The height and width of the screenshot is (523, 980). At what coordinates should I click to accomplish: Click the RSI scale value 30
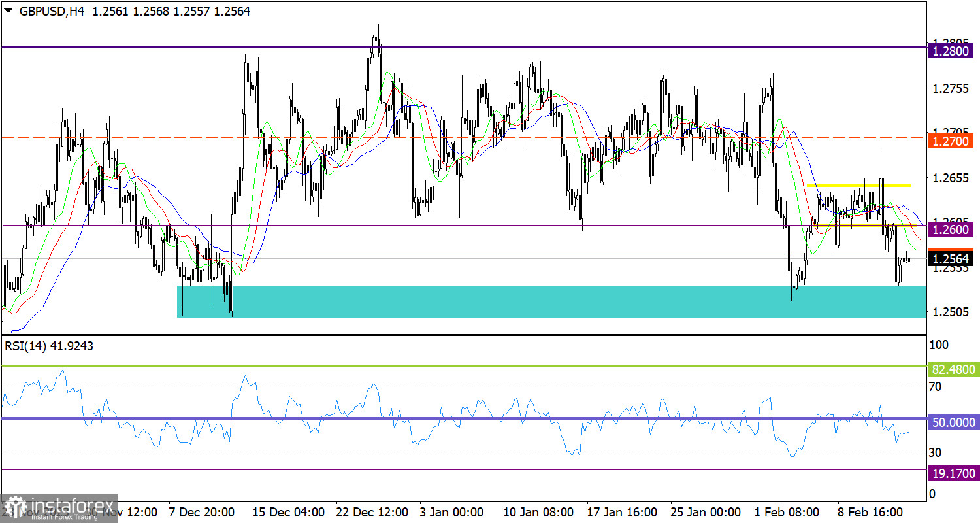pyautogui.click(x=936, y=452)
